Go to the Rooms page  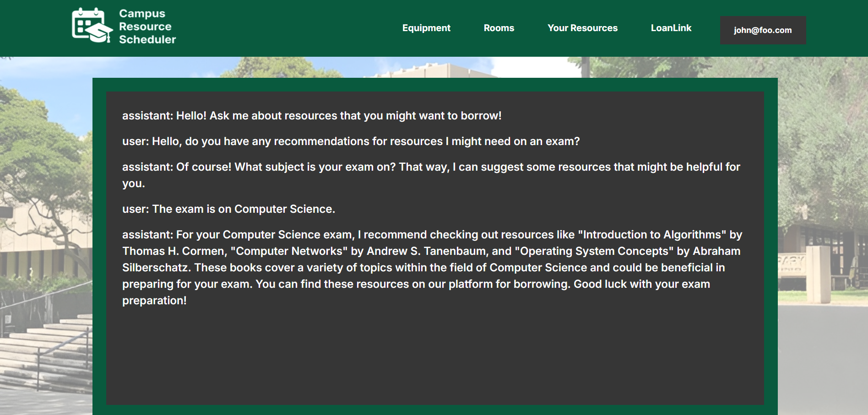pyautogui.click(x=499, y=28)
